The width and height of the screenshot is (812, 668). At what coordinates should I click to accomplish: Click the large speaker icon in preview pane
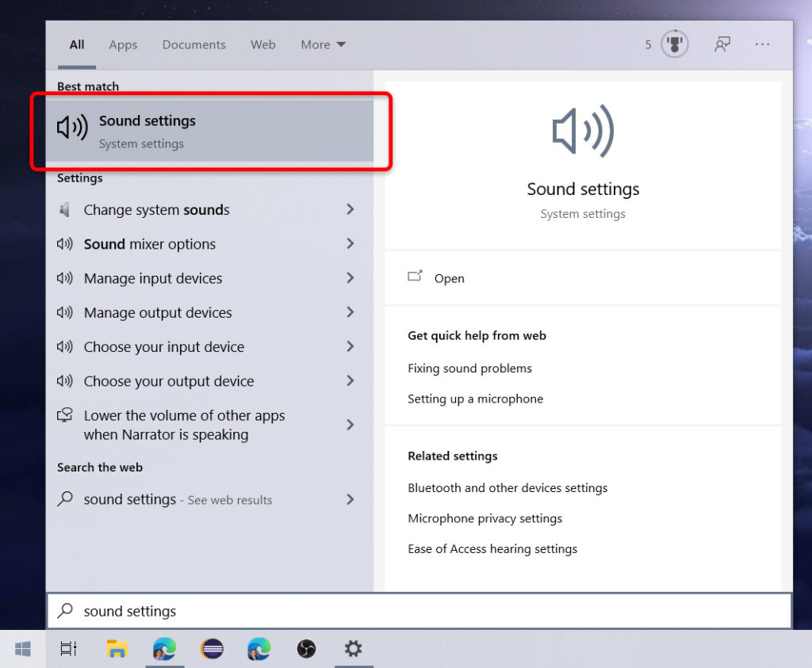[x=583, y=132]
